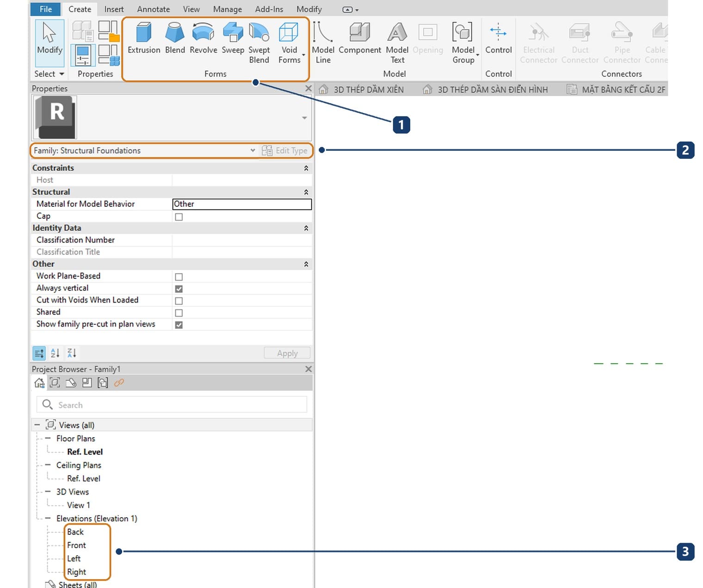The height and width of the screenshot is (588, 703).
Task: Open the Left elevation view
Action: tap(74, 558)
